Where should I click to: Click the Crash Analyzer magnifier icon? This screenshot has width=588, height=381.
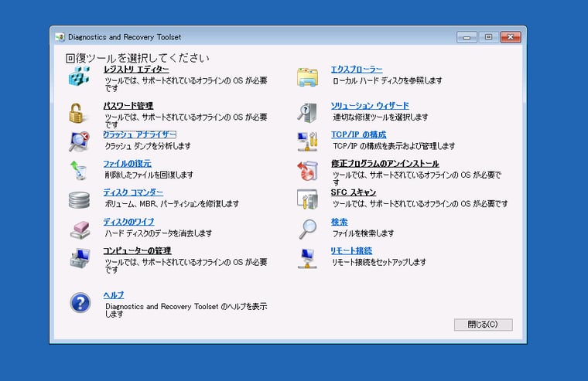[79, 141]
